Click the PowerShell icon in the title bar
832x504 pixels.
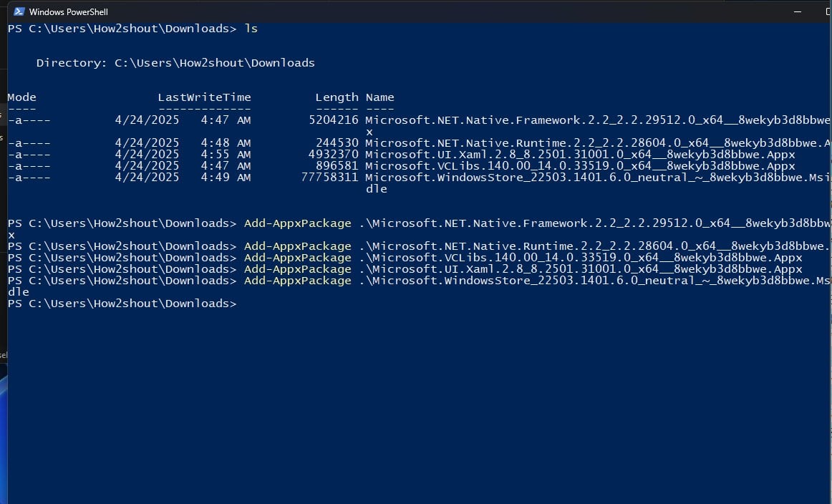point(19,11)
